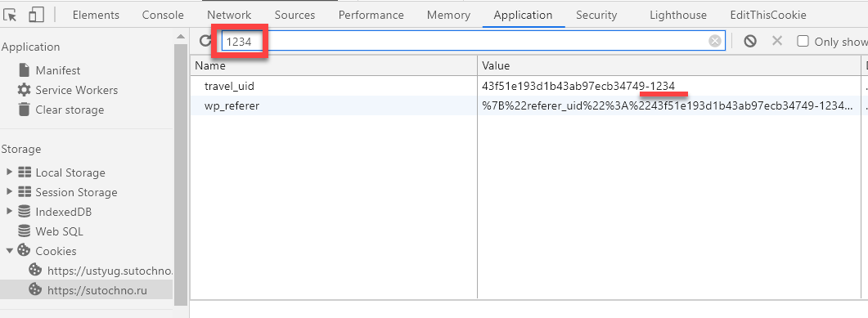The height and width of the screenshot is (318, 868).
Task: Click the Storage section heading
Action: tap(21, 150)
